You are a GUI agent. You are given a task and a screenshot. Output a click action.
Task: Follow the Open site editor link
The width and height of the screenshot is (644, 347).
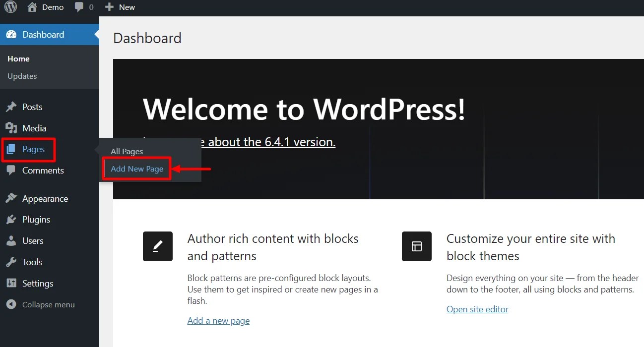pos(477,309)
